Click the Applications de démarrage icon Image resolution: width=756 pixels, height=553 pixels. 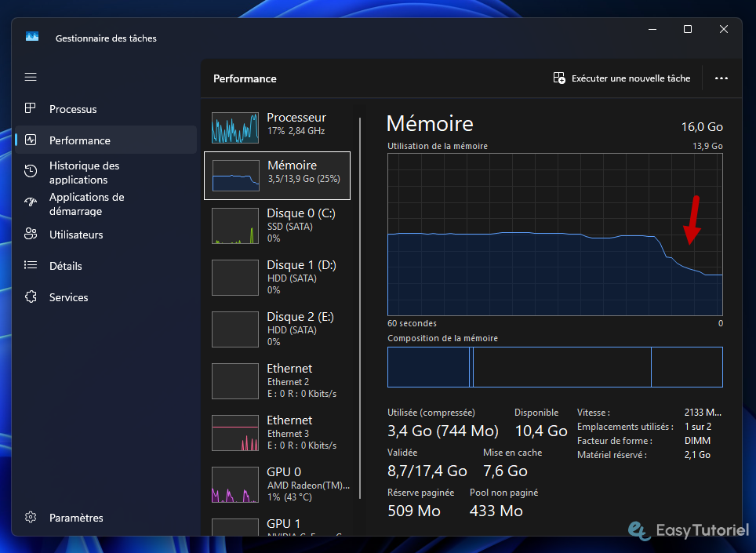31,203
